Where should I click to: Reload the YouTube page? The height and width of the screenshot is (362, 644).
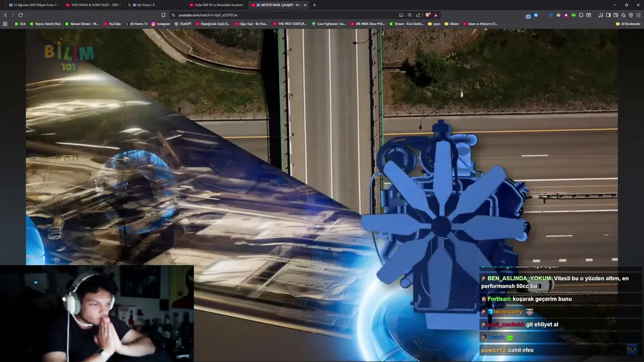point(20,15)
